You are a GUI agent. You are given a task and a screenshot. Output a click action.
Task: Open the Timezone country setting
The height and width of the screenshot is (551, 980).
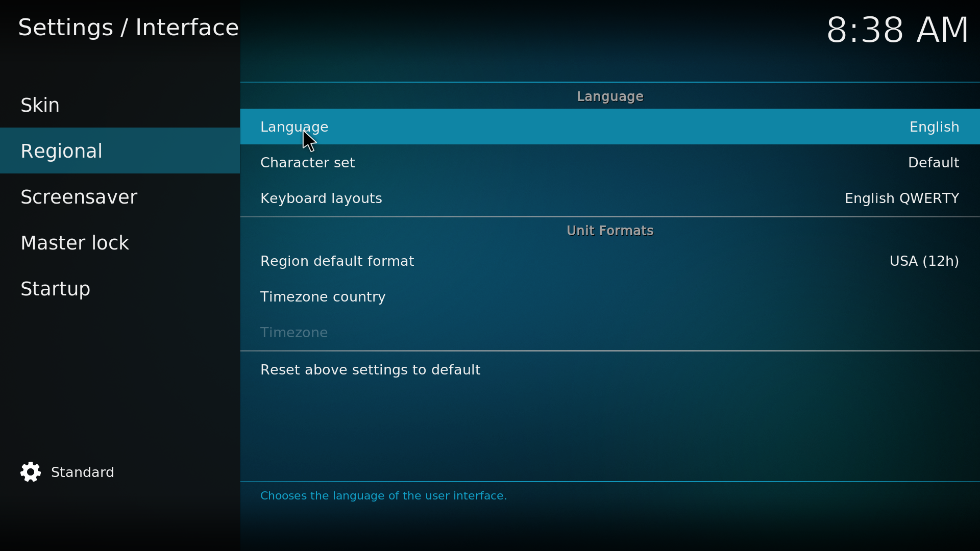323,297
